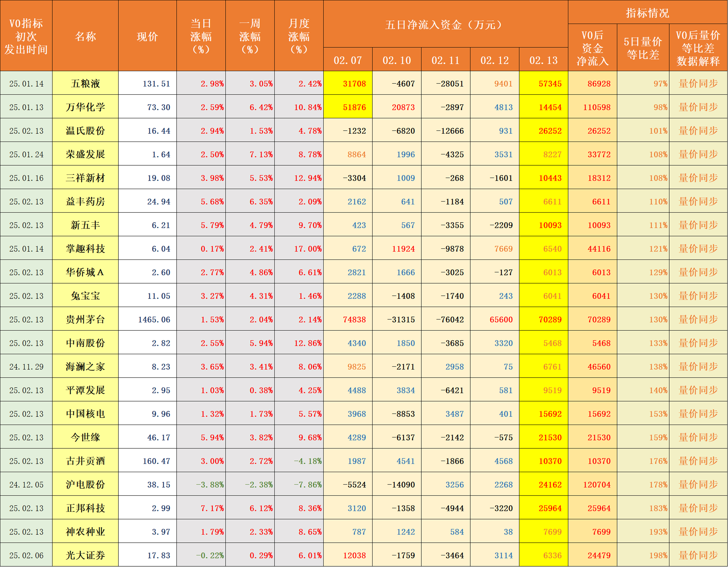
Task: Select the yellow 57345 inflow cell
Action: pos(550,83)
